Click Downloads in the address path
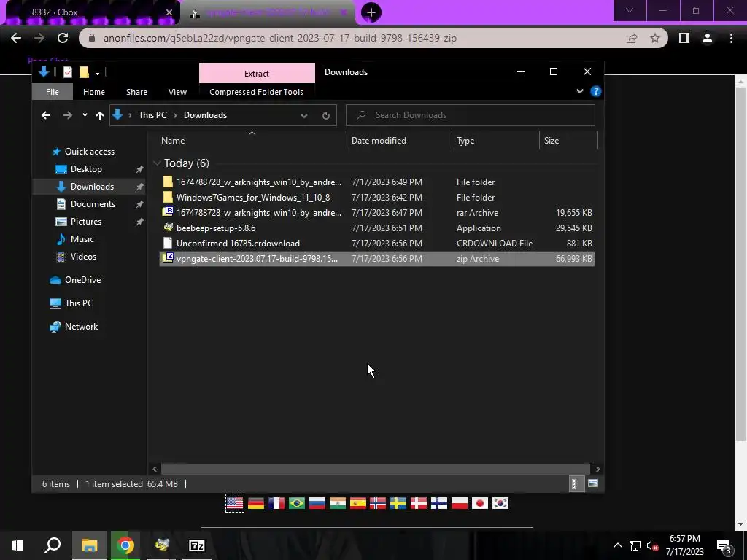 205,115
